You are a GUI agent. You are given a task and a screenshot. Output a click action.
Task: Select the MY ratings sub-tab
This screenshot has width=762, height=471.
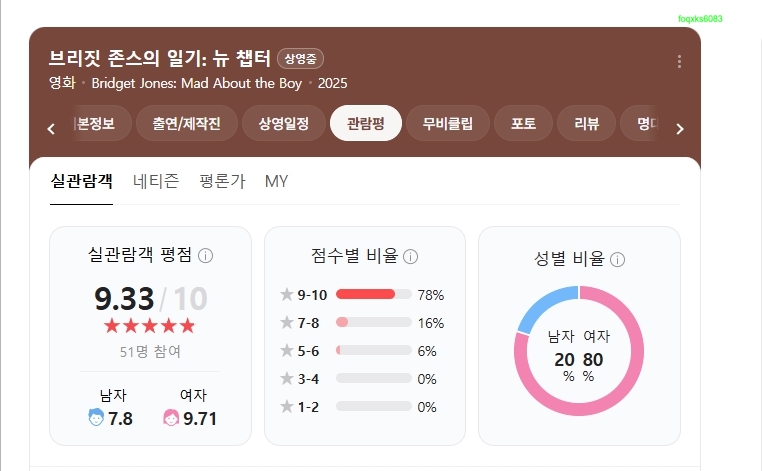pyautogui.click(x=277, y=181)
